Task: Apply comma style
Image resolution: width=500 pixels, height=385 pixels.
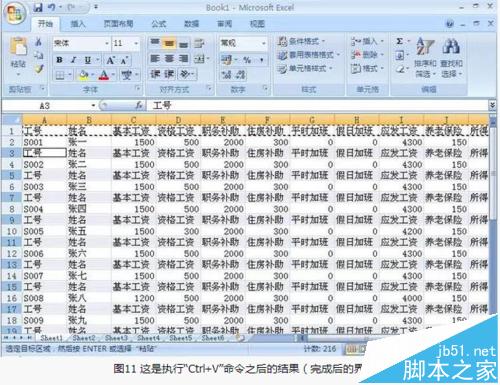Action: [262, 60]
